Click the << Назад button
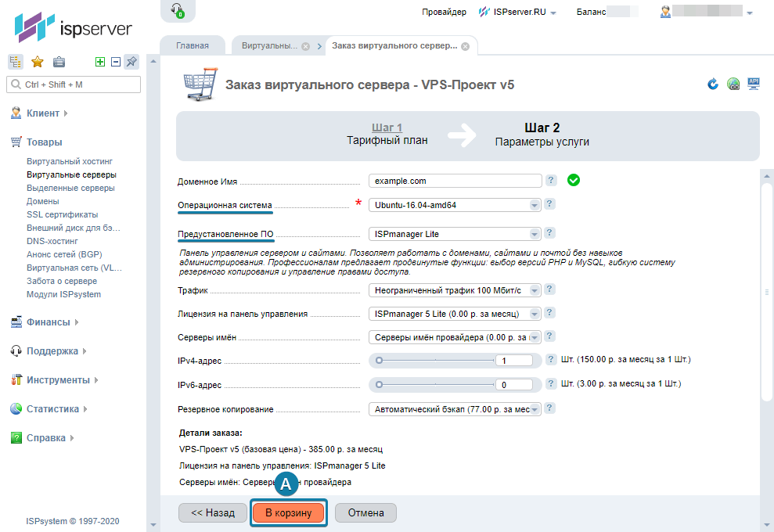 [213, 512]
